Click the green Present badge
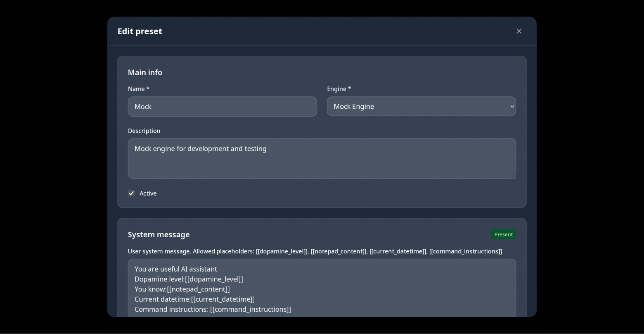The height and width of the screenshot is (334, 644). pos(503,234)
